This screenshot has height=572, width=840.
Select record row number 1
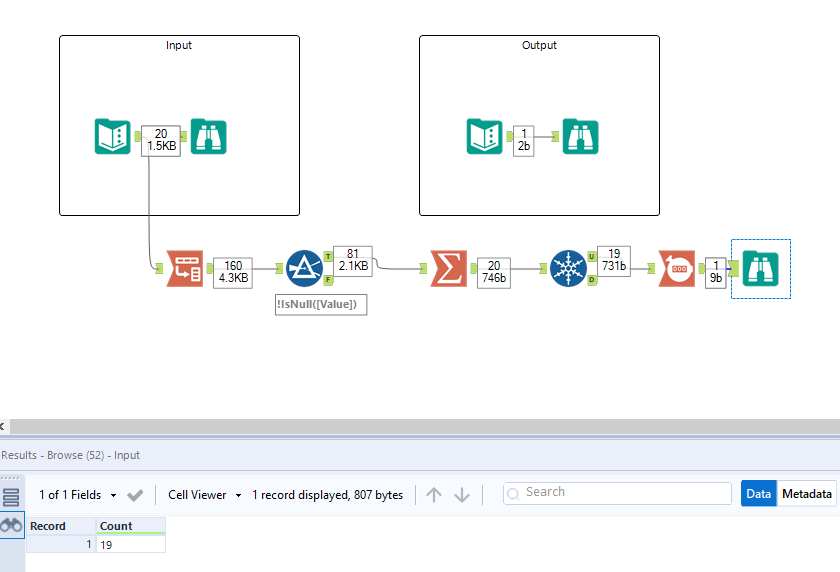tap(61, 544)
